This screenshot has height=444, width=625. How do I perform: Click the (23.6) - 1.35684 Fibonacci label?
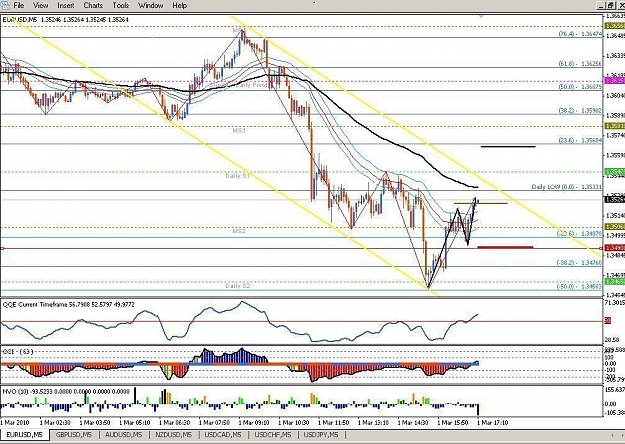point(580,140)
